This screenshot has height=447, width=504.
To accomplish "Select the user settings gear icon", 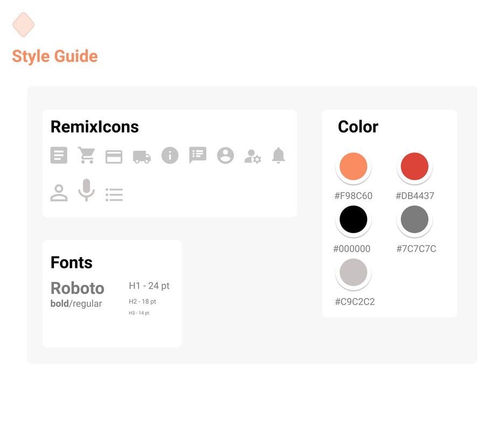I will click(253, 156).
